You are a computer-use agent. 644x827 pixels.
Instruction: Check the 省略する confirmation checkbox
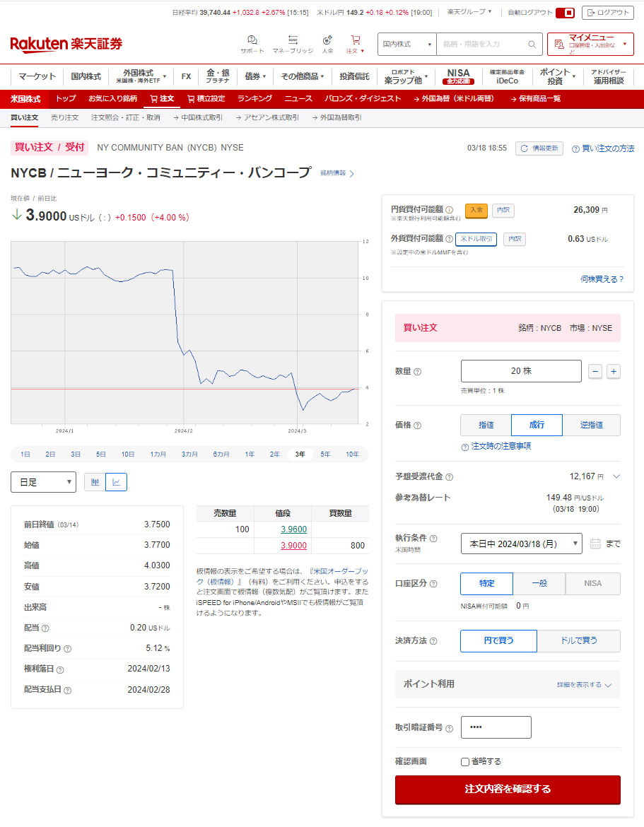pos(465,762)
